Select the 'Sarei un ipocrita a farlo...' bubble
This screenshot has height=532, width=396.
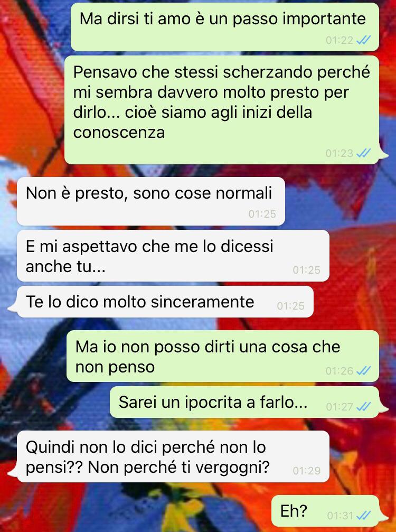click(x=244, y=402)
